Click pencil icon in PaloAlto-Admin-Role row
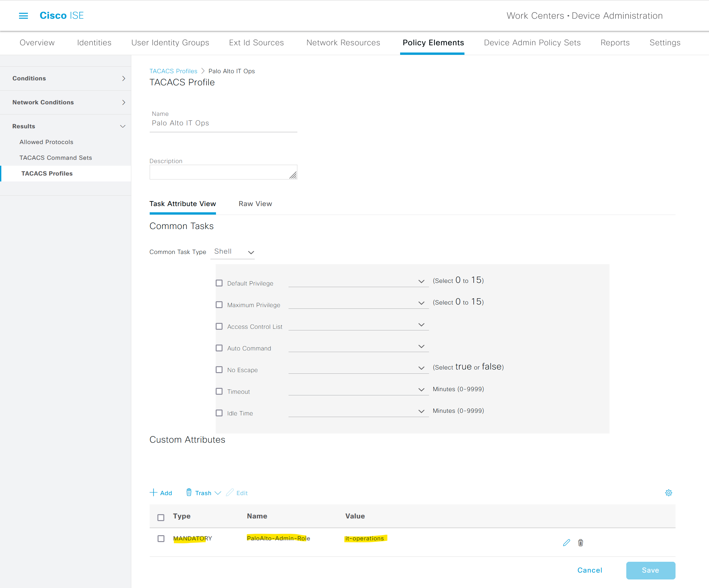The image size is (709, 588). click(566, 542)
